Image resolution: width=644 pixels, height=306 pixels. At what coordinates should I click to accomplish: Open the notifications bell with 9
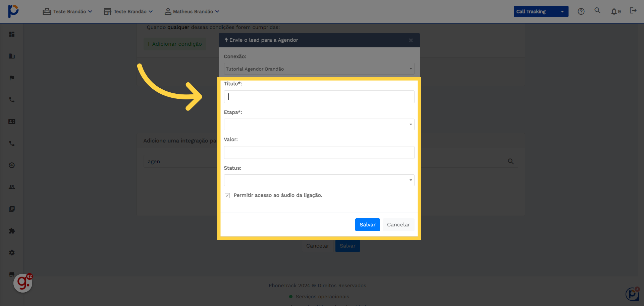616,11
